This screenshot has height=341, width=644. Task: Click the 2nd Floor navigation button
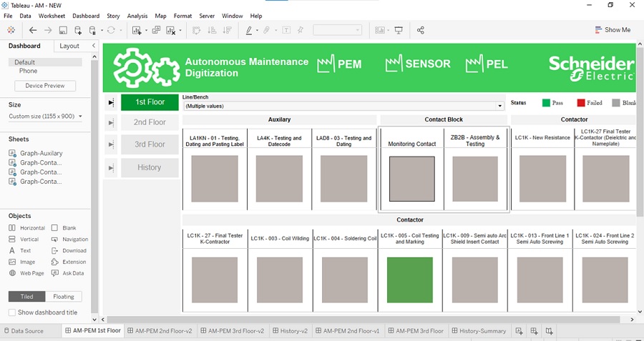(150, 122)
